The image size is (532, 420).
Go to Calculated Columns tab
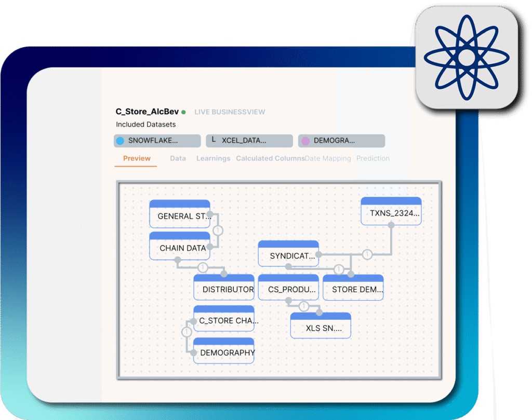pyautogui.click(x=270, y=158)
